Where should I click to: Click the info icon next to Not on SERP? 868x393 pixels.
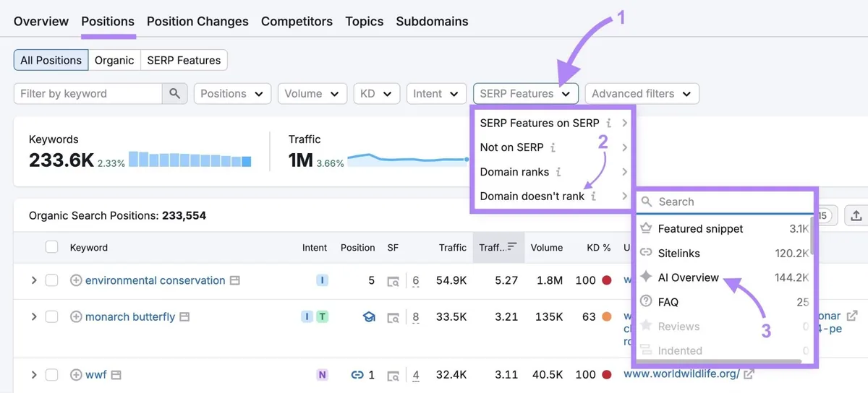[x=553, y=147]
